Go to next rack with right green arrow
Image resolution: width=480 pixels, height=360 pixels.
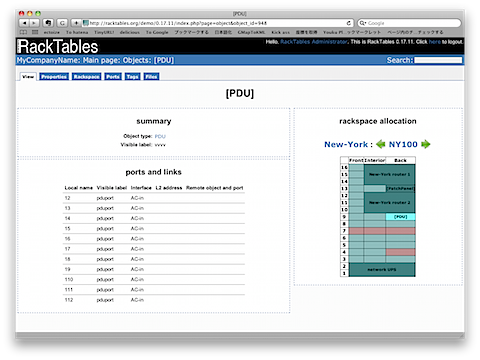pyautogui.click(x=426, y=144)
